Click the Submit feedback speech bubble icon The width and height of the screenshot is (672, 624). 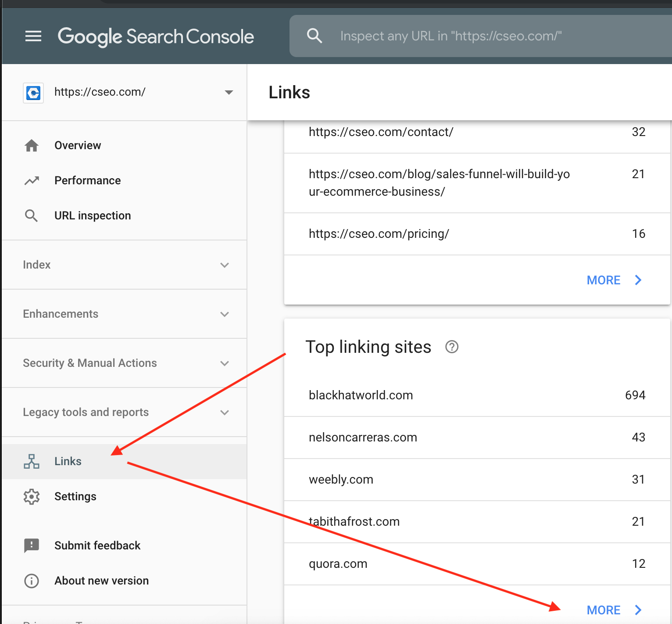coord(32,545)
